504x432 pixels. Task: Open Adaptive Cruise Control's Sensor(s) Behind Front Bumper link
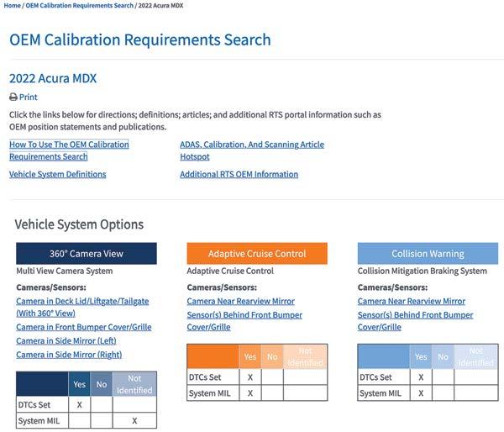pos(244,321)
